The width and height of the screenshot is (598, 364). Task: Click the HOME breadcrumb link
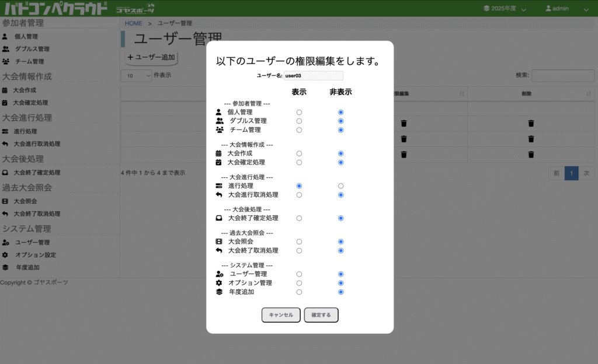click(x=134, y=23)
